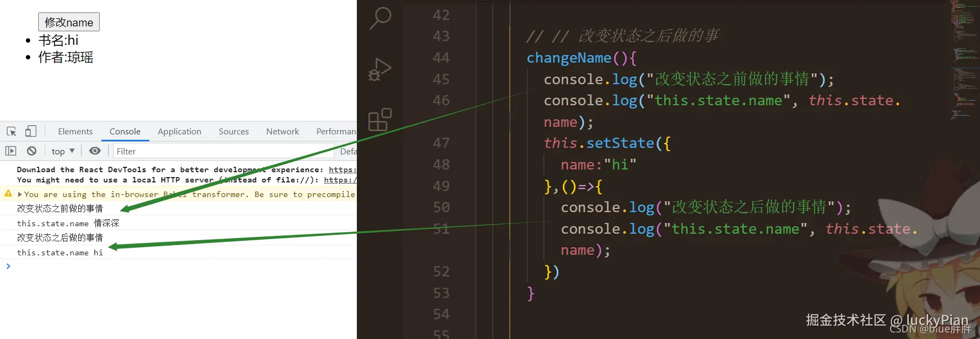The height and width of the screenshot is (339, 980).
Task: Click the console prompt chevron
Action: [x=8, y=266]
